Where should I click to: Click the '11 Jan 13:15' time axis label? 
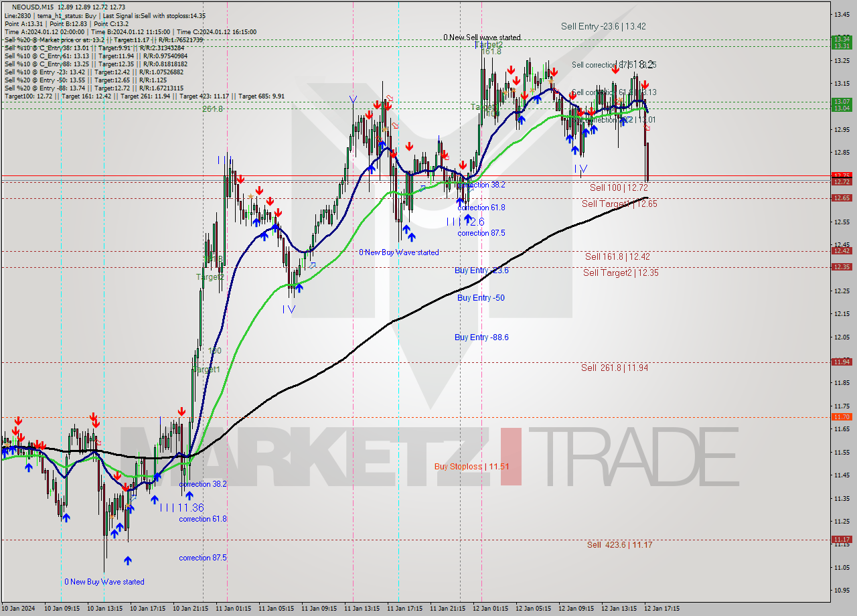(362, 609)
